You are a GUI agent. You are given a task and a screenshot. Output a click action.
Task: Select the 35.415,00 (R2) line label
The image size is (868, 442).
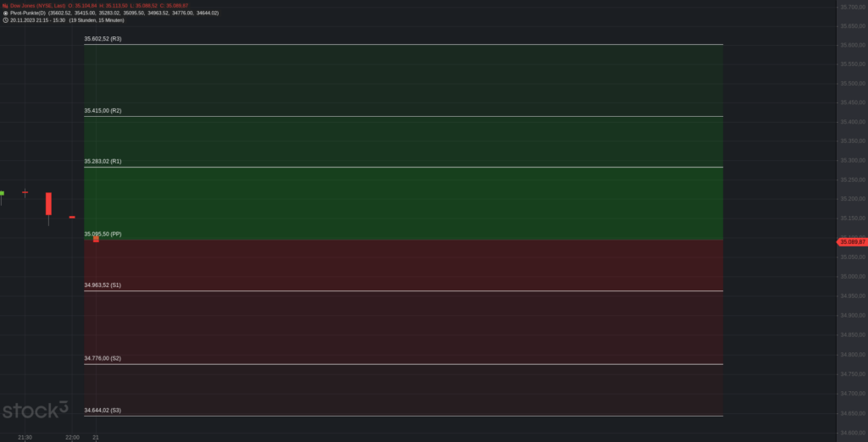pos(103,111)
